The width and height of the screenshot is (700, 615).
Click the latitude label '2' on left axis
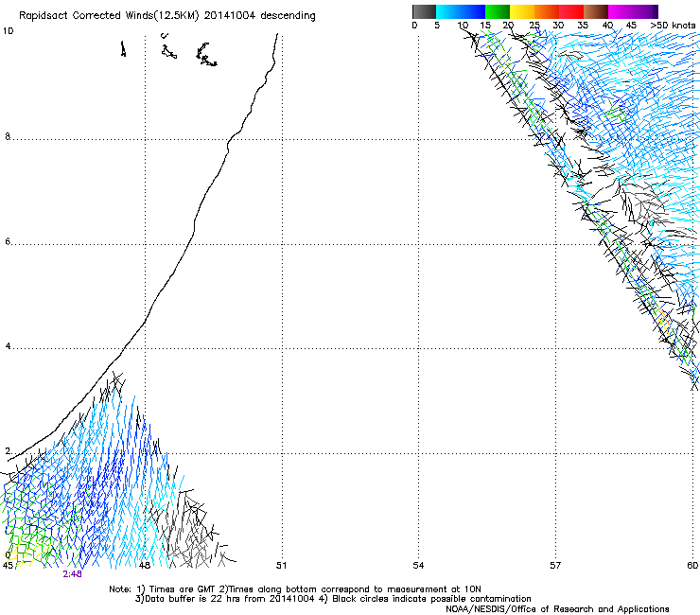pyautogui.click(x=8, y=450)
